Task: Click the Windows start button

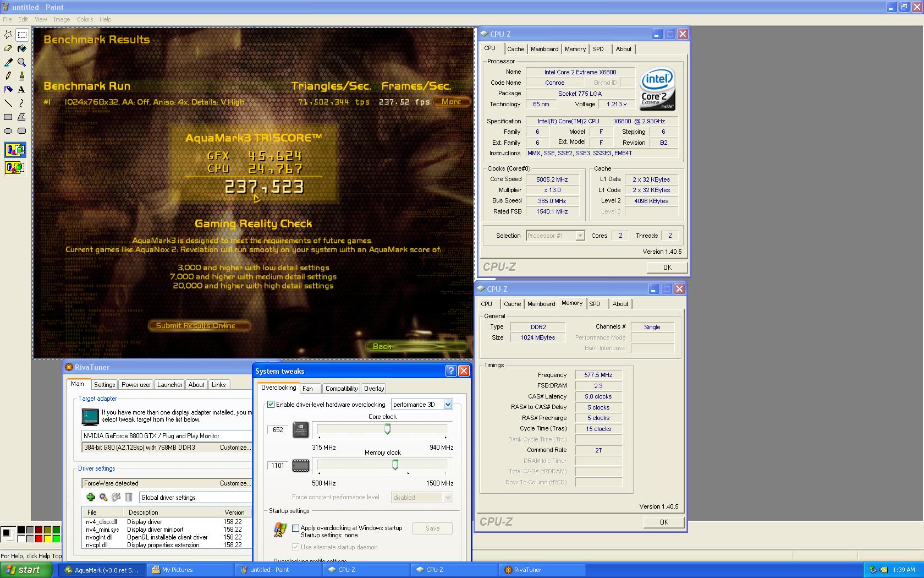Action: pos(26,570)
